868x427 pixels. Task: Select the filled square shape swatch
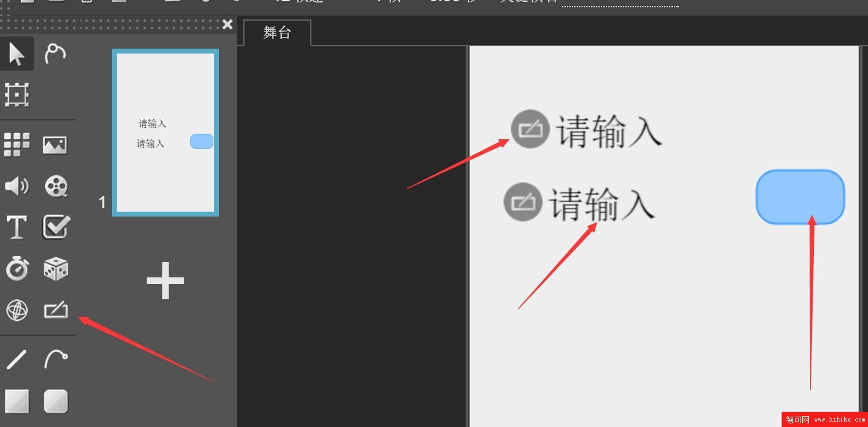pos(16,401)
